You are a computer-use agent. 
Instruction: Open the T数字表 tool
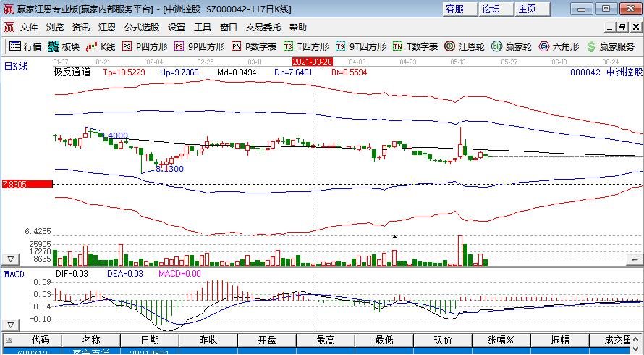click(415, 46)
